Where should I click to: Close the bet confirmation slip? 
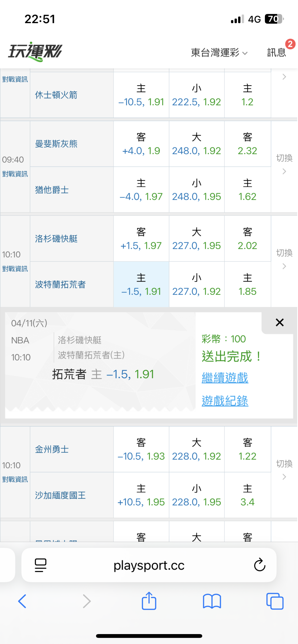point(280,322)
